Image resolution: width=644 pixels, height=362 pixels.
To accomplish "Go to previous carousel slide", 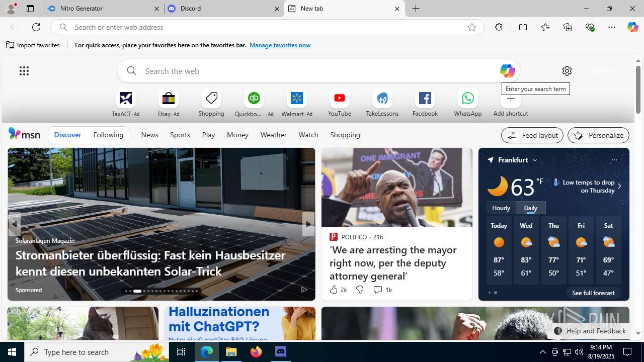I will click(x=14, y=224).
